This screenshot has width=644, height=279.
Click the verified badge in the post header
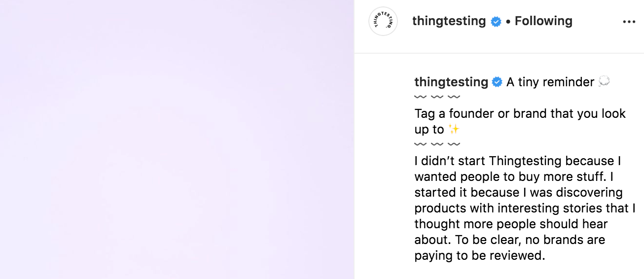[x=496, y=22]
